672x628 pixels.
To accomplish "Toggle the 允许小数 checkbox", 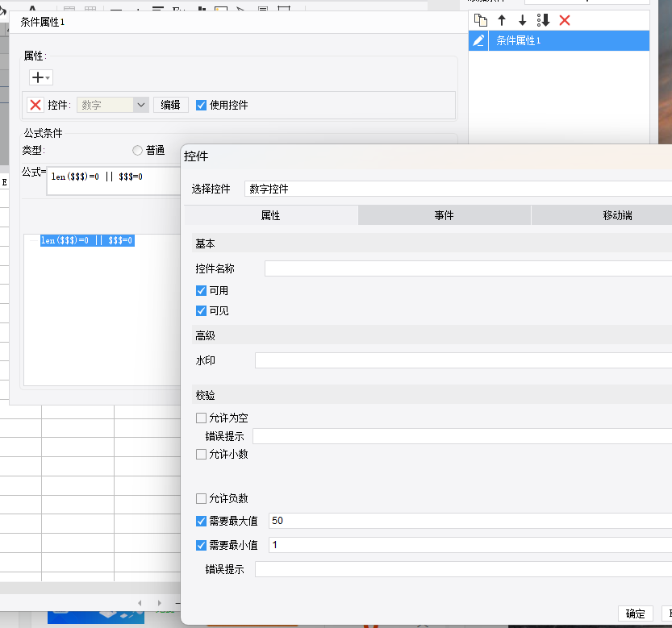I will click(202, 454).
